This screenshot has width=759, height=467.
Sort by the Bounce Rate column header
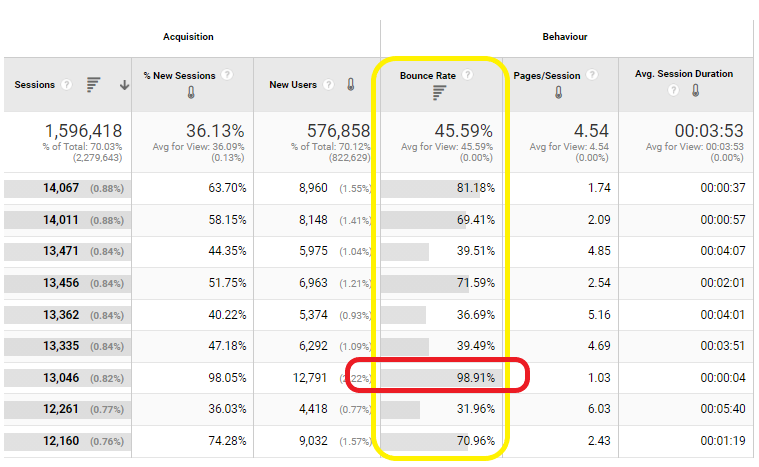pyautogui.click(x=429, y=75)
